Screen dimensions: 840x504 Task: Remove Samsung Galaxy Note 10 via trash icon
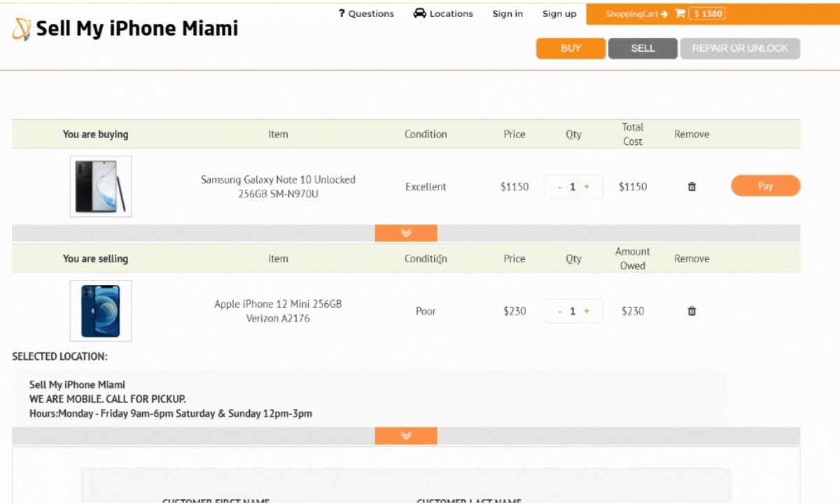click(x=692, y=187)
